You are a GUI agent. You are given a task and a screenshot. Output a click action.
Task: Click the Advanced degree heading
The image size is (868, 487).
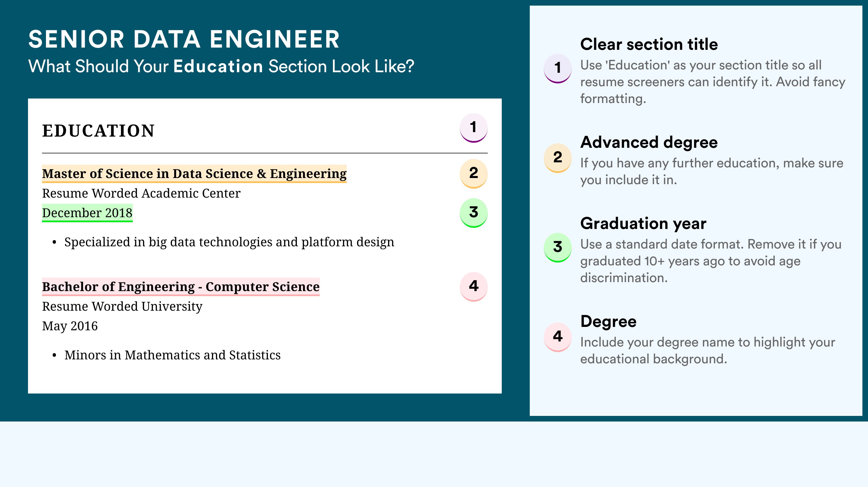(x=649, y=142)
